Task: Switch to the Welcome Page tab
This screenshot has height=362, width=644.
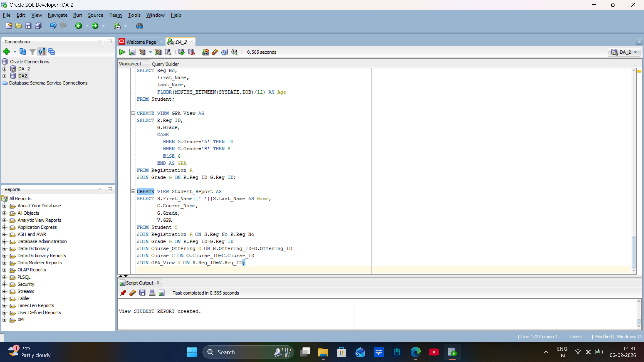Action: [141, 42]
